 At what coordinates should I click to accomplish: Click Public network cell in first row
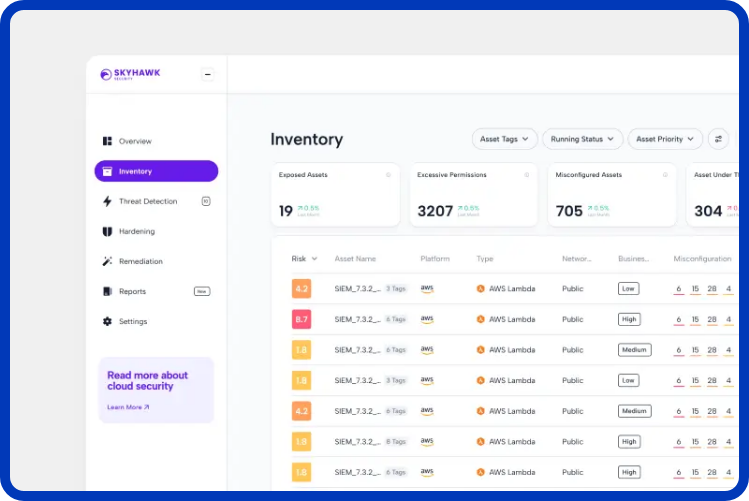pos(573,289)
